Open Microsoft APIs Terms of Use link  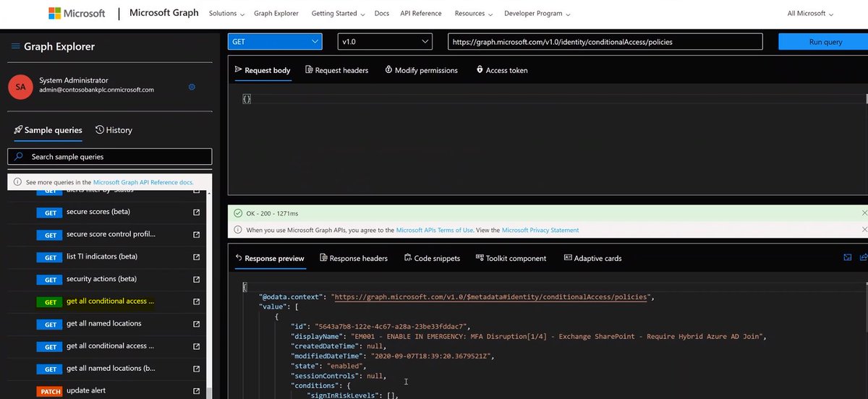pos(435,230)
